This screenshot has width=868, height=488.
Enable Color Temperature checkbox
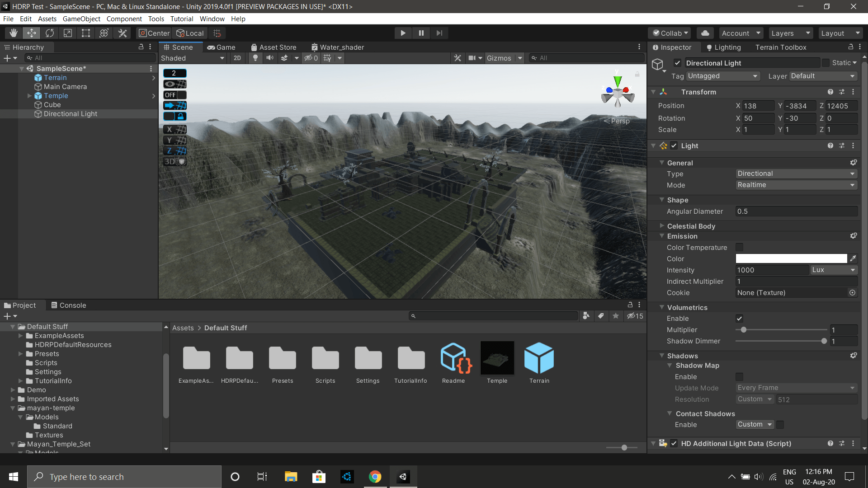(739, 247)
